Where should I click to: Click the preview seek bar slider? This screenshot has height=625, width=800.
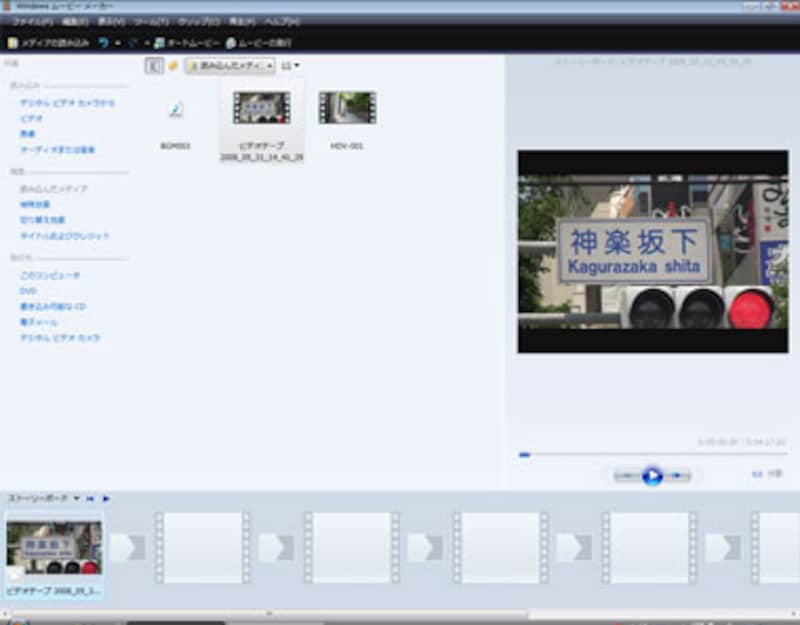(x=525, y=455)
